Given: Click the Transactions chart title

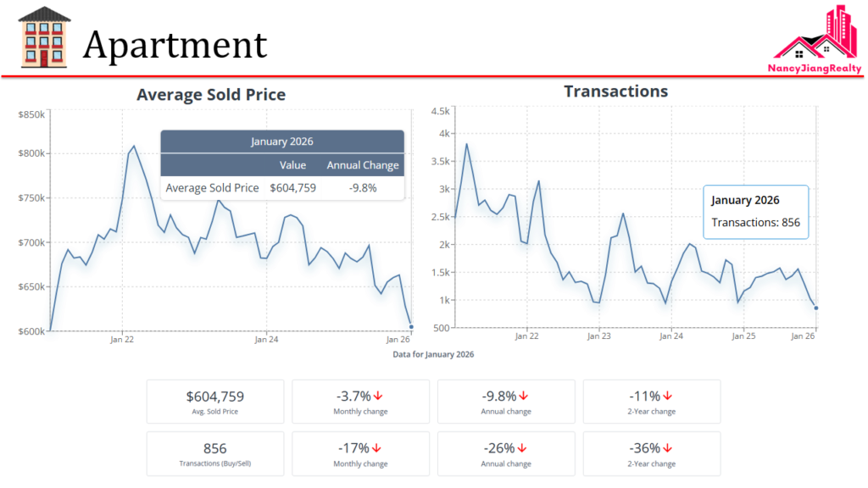Looking at the screenshot, I should (x=615, y=91).
